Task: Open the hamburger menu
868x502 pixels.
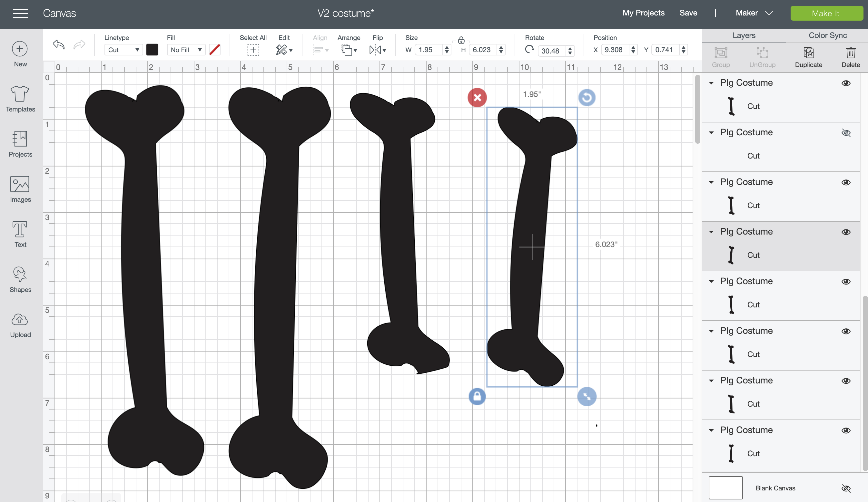Action: (x=20, y=13)
